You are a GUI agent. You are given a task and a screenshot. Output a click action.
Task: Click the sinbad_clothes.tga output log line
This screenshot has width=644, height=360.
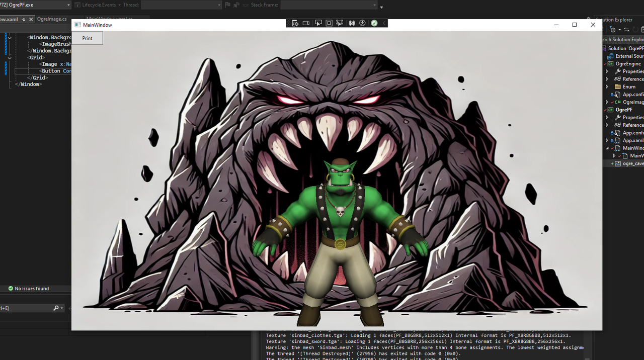click(418, 335)
